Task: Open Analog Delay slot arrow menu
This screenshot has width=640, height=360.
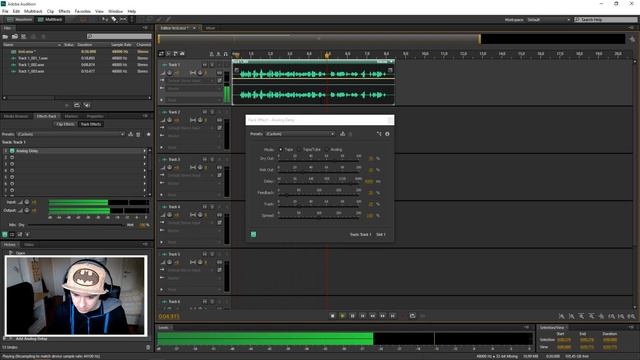Action: click(144, 151)
